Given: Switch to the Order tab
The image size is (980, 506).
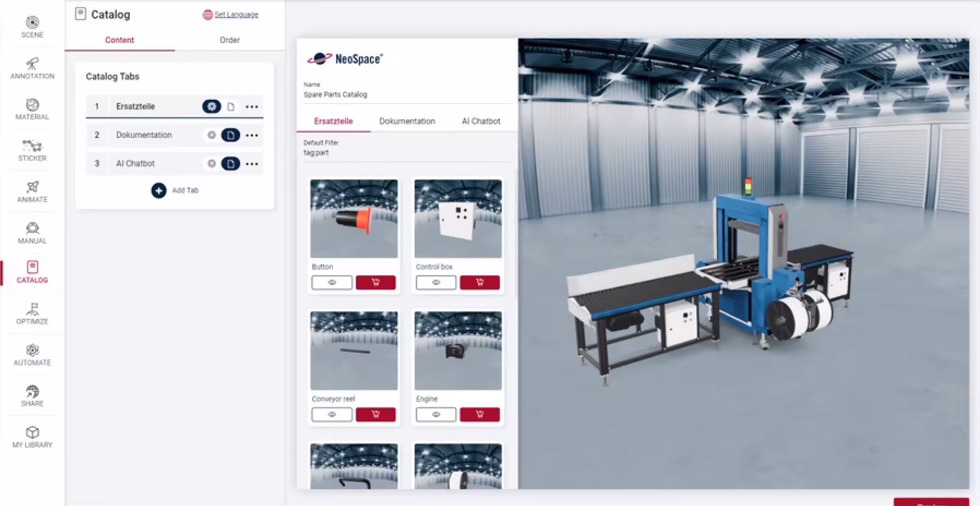Looking at the screenshot, I should 230,40.
